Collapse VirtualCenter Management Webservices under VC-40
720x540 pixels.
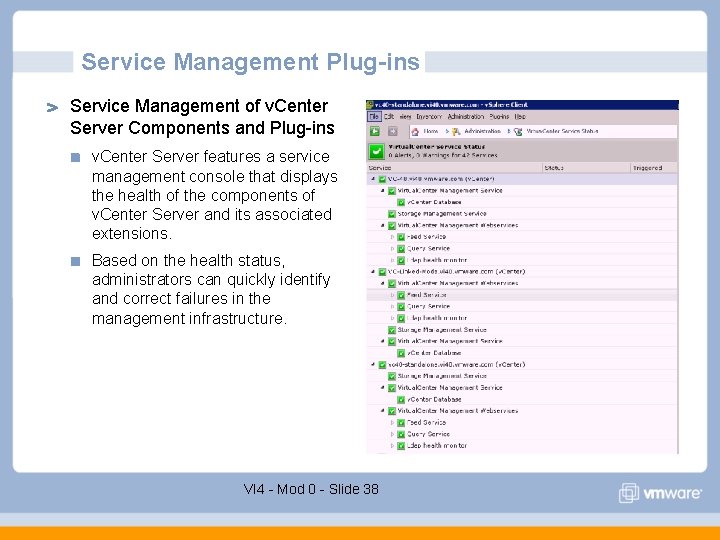382,225
